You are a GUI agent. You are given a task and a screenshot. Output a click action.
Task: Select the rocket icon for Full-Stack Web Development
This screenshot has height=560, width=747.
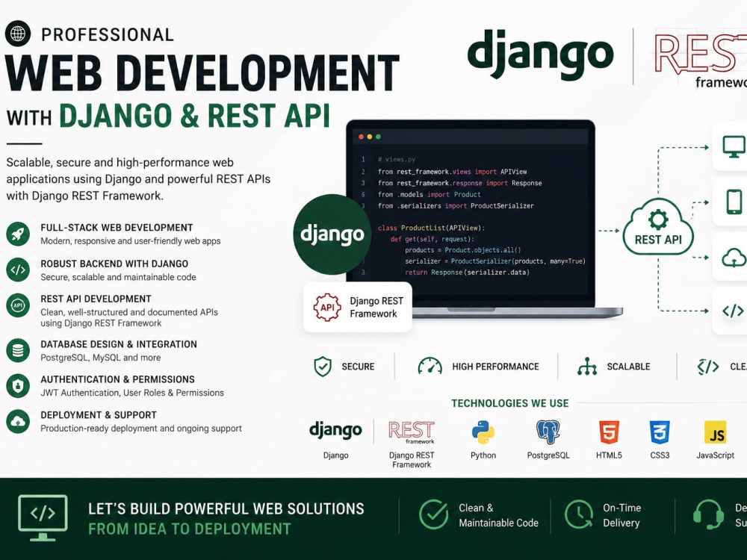click(x=18, y=234)
